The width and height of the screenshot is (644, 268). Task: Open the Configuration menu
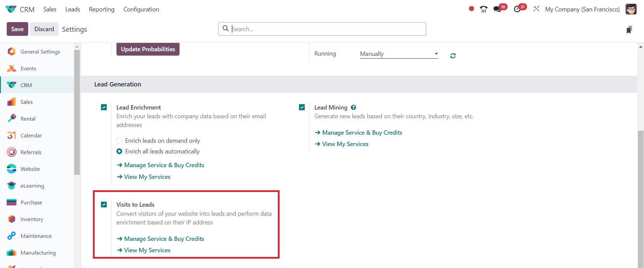(x=141, y=9)
